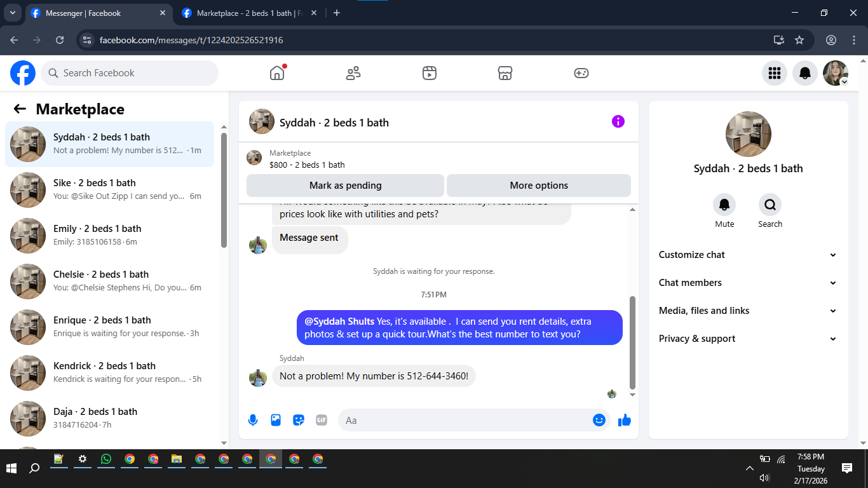
Task: Click the Search Facebook field
Action: [x=130, y=73]
